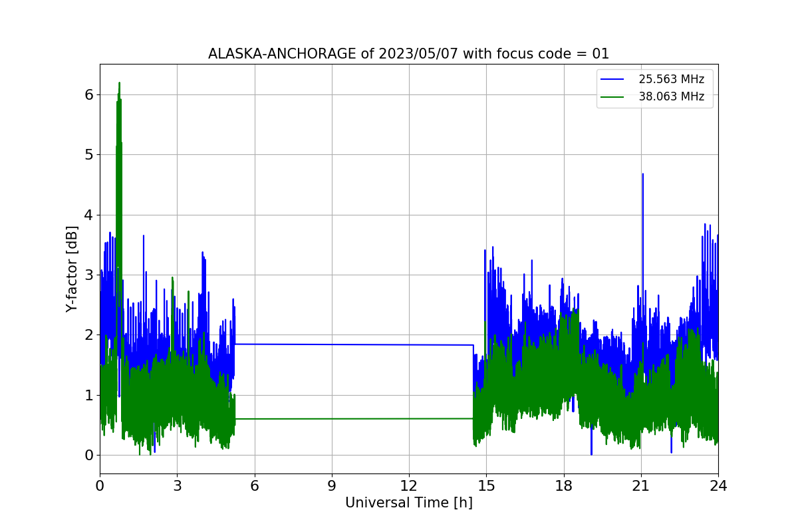
Task: Select the '25.563 MHz' legend label
Action: point(672,79)
